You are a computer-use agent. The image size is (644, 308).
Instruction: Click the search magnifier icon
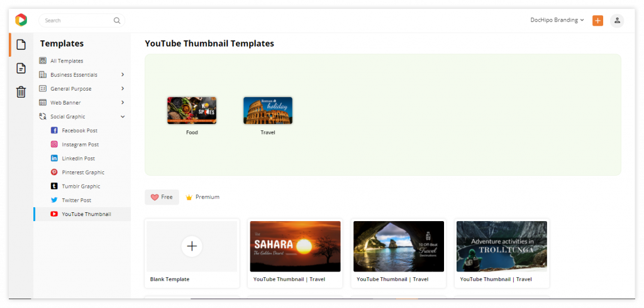click(117, 21)
